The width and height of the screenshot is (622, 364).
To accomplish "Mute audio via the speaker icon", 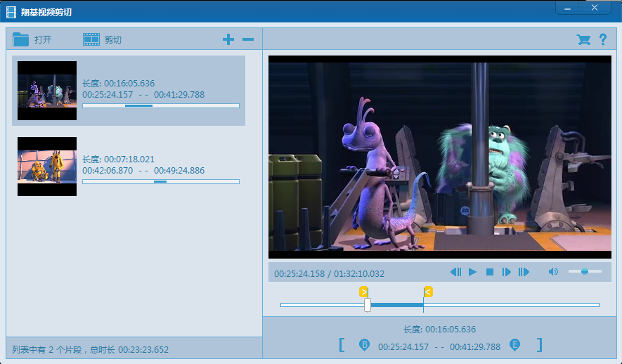I will (553, 273).
